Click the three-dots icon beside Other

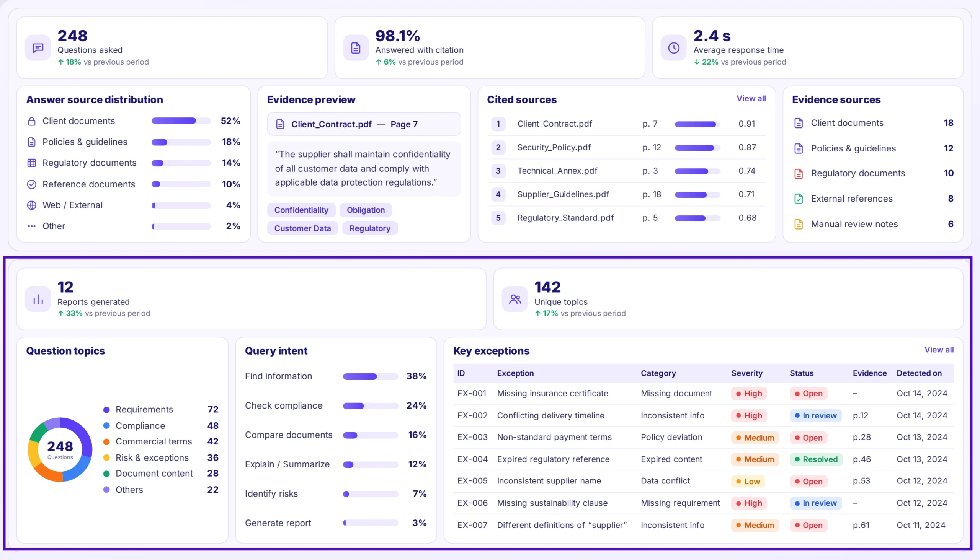coord(31,226)
